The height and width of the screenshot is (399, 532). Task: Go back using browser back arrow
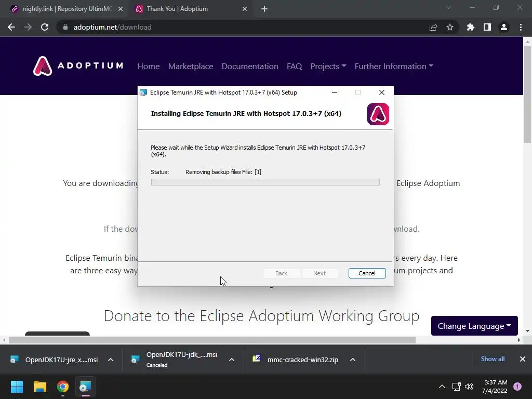pos(11,27)
